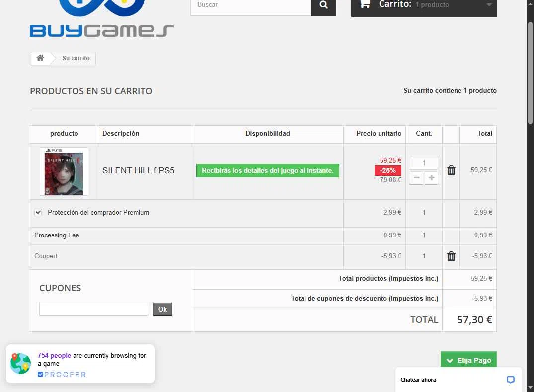Image resolution: width=534 pixels, height=392 pixels.
Task: Focus the Buscar search field
Action: (251, 5)
